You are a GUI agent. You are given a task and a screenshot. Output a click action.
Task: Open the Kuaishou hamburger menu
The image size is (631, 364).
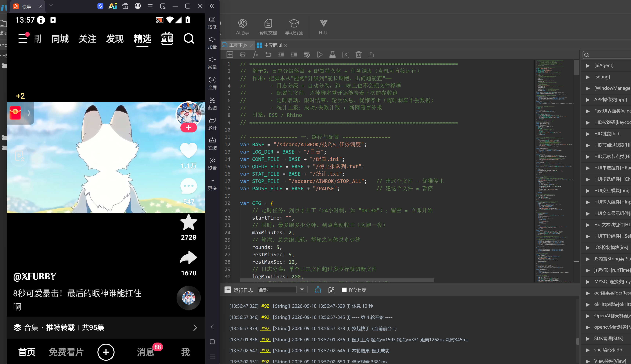23,39
